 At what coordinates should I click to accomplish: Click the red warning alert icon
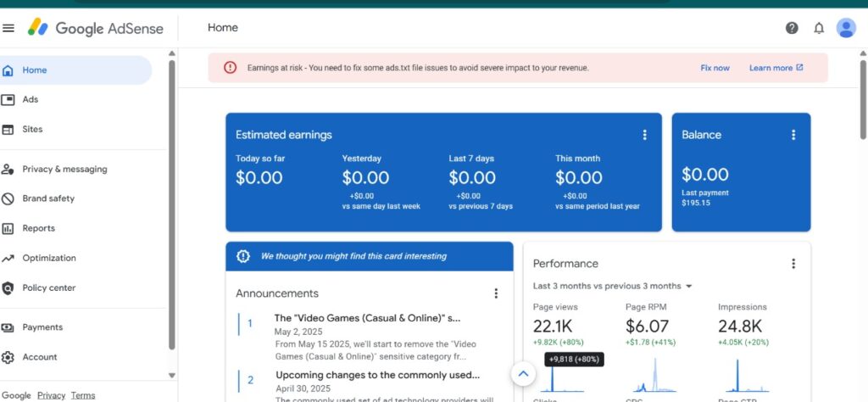(x=230, y=68)
